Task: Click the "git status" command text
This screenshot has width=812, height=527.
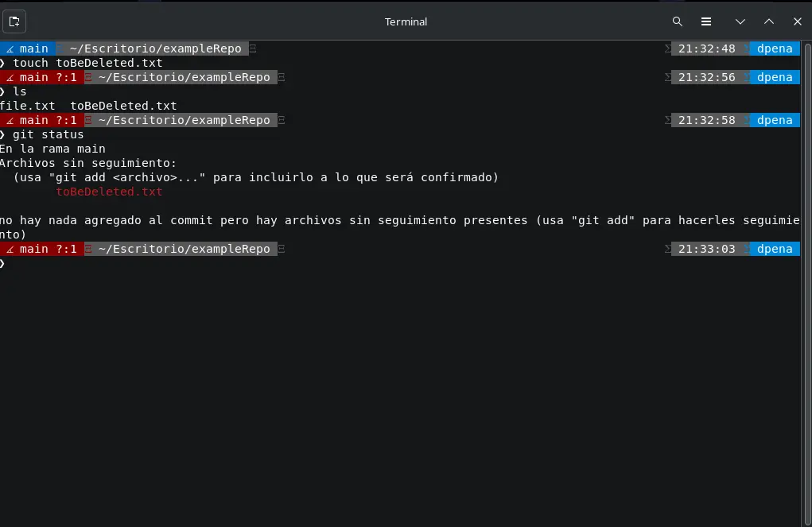Action: coord(48,134)
